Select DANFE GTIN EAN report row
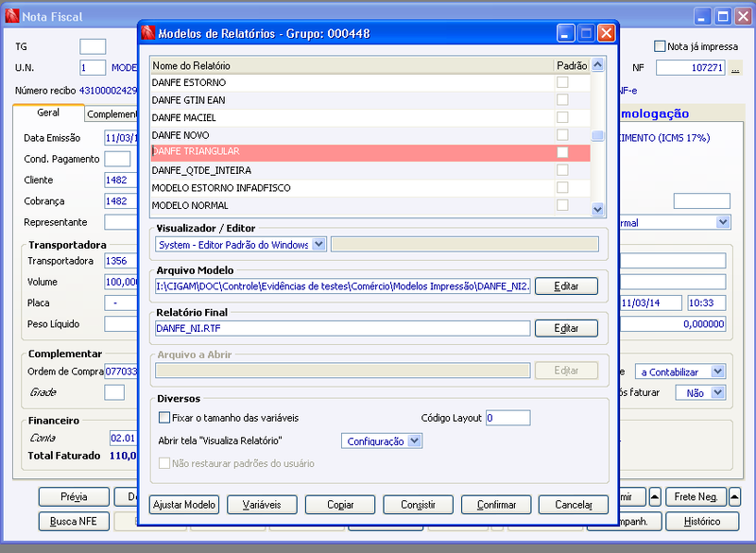This screenshot has width=756, height=553. point(352,100)
